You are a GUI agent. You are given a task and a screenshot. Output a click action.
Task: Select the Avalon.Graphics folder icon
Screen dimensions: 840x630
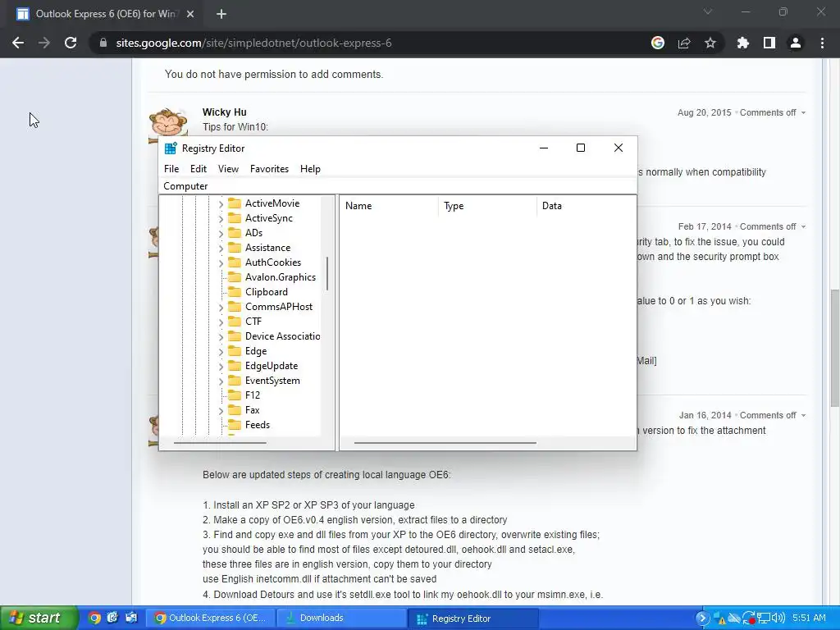(235, 277)
